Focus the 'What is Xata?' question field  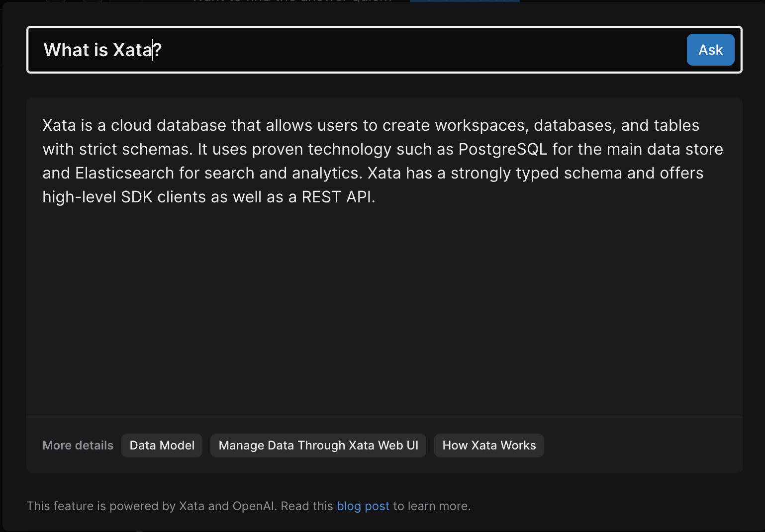point(348,50)
